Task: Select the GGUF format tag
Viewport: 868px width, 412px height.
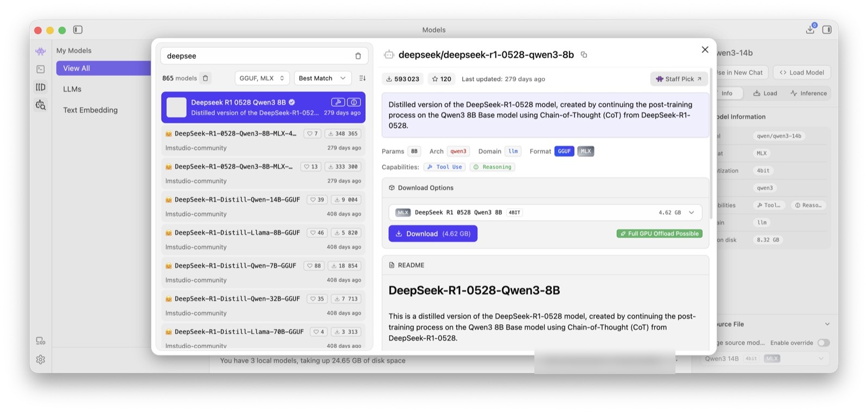Action: pos(564,151)
